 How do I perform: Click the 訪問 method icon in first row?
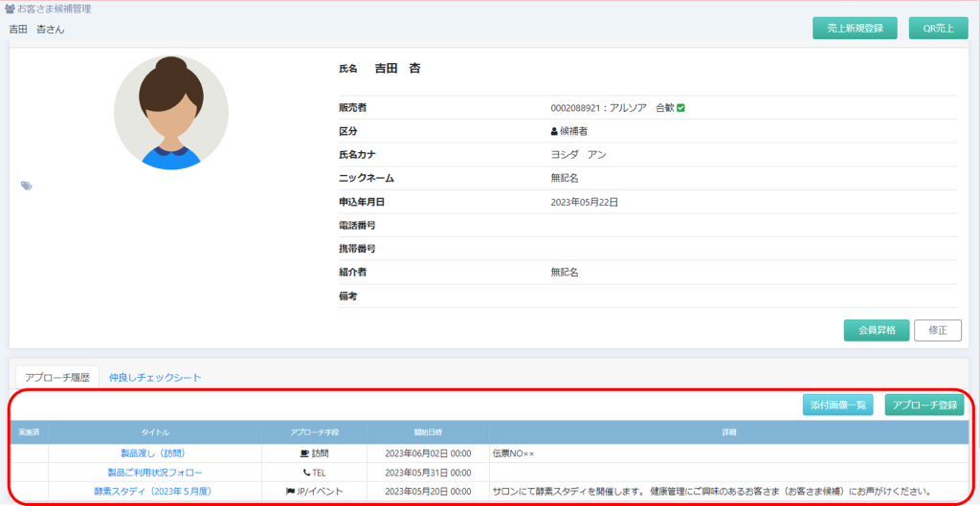(x=304, y=453)
